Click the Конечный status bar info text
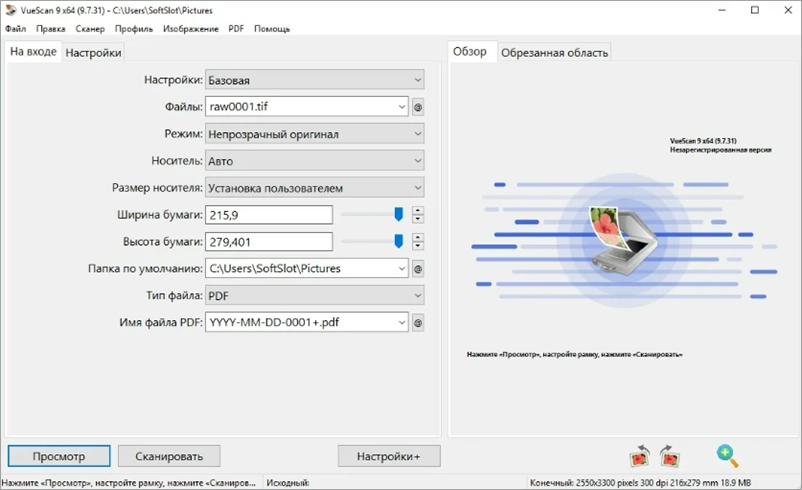 click(640, 483)
